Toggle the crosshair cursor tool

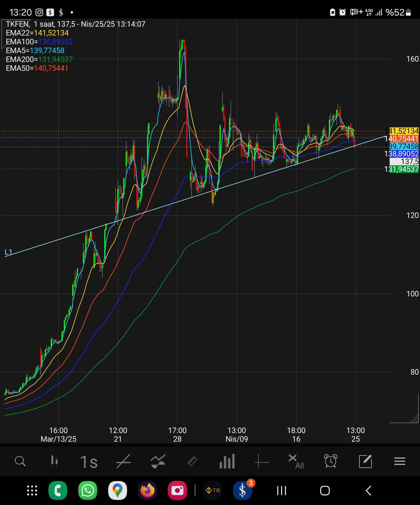pyautogui.click(x=261, y=462)
